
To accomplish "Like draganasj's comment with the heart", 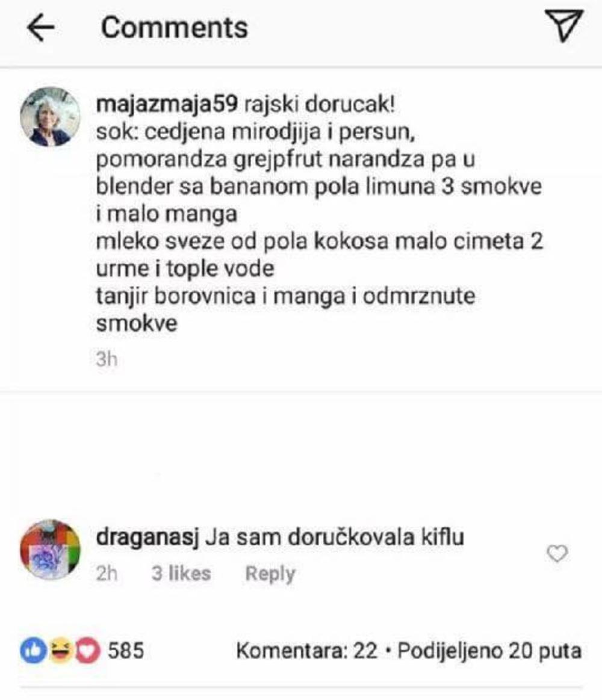I will point(557,554).
